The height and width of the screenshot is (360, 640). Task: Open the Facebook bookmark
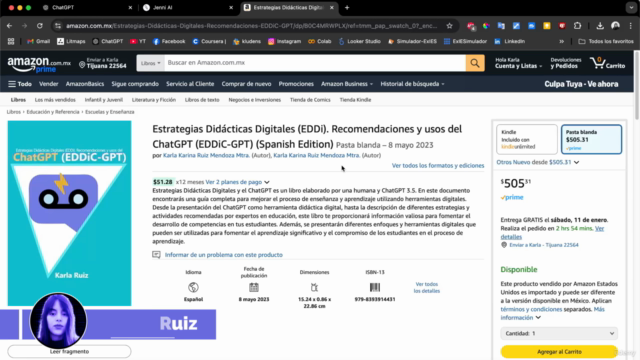pyautogui.click(x=169, y=41)
